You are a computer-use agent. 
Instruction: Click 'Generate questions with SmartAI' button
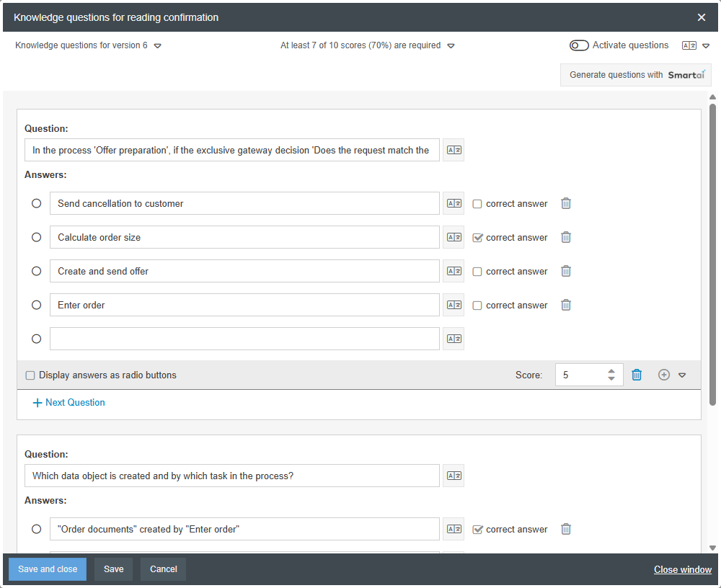point(635,75)
